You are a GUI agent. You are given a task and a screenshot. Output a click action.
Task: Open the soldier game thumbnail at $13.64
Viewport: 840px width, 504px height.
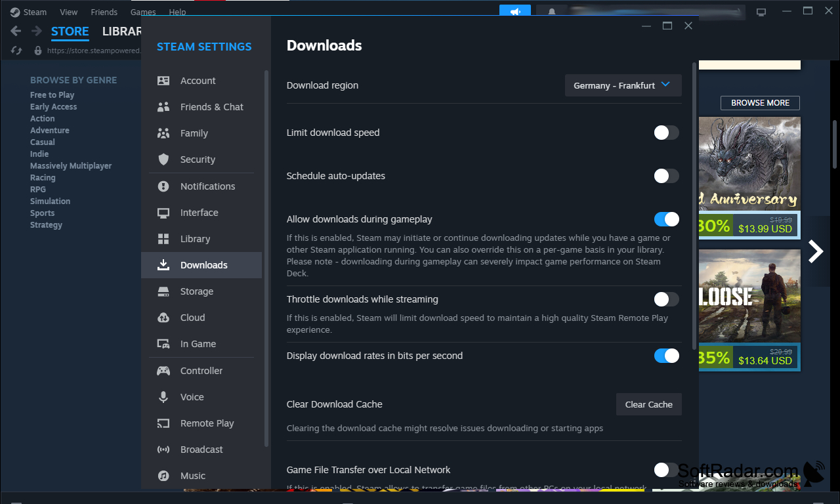coord(749,296)
